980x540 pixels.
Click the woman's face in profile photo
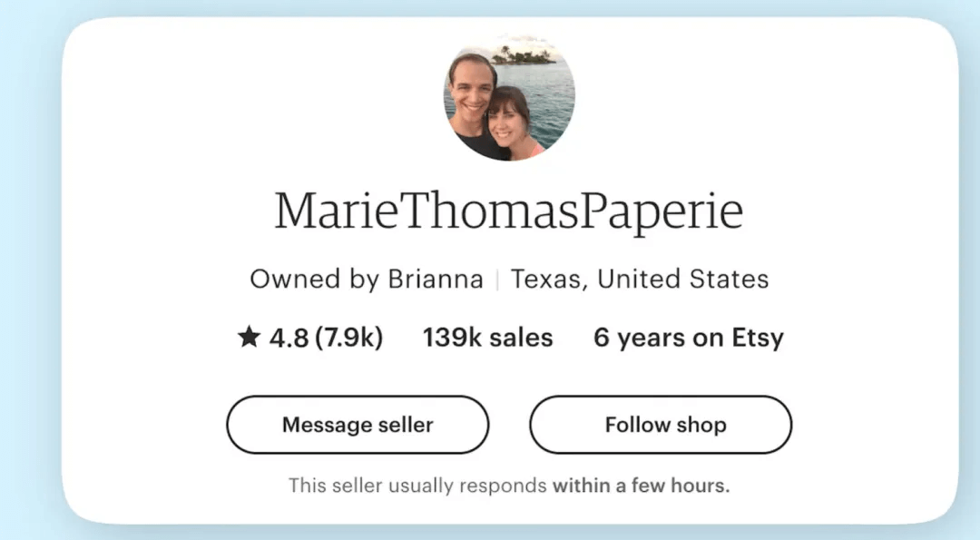(x=510, y=116)
